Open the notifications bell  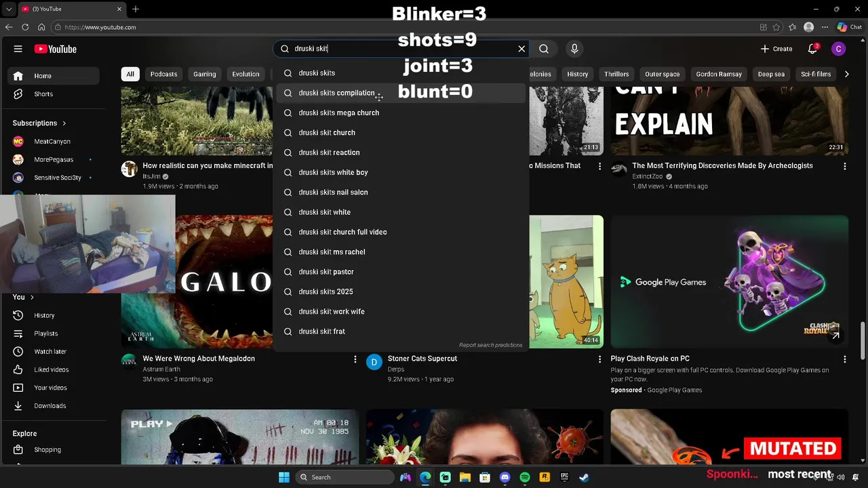[812, 49]
